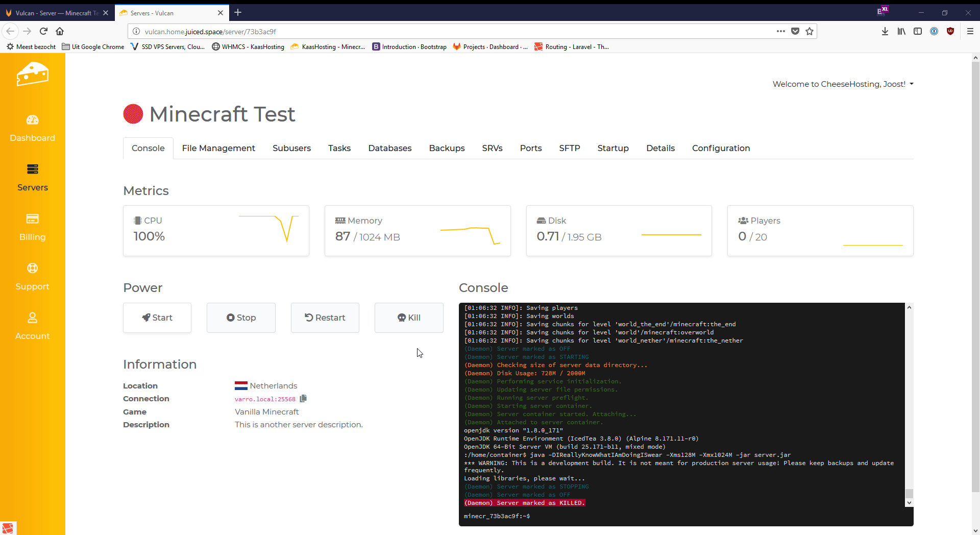Expand the Welcome Joost user dropdown

click(x=843, y=84)
